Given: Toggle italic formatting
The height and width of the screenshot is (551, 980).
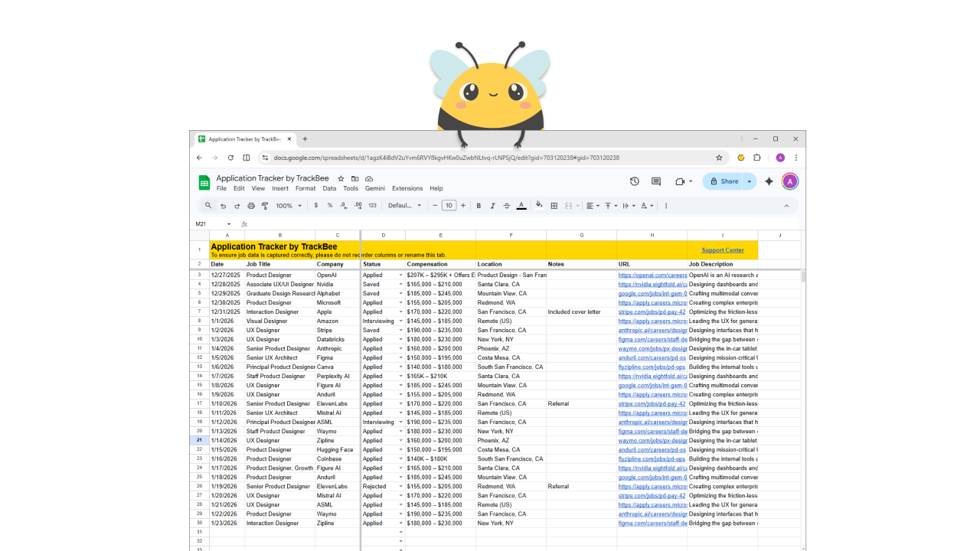Looking at the screenshot, I should click(x=492, y=205).
